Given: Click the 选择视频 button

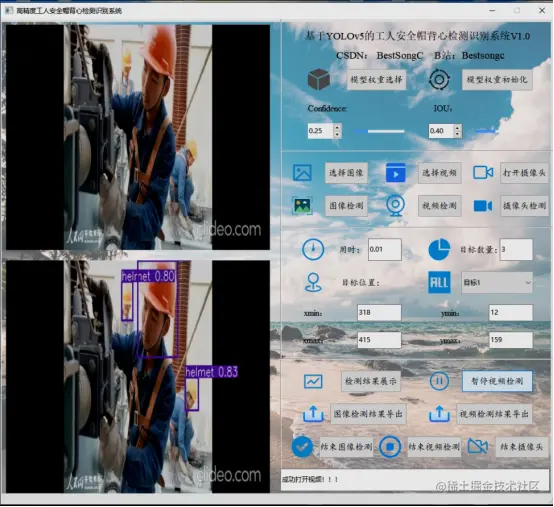Looking at the screenshot, I should (439, 173).
